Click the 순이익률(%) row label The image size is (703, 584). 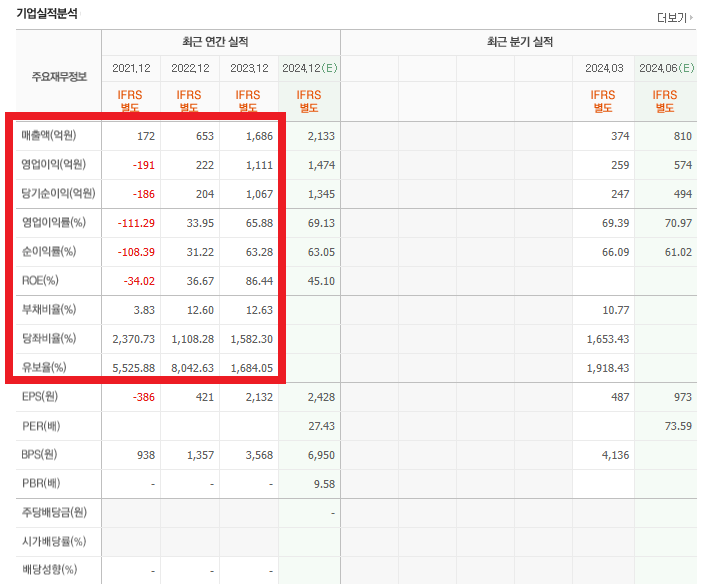pyautogui.click(x=49, y=251)
